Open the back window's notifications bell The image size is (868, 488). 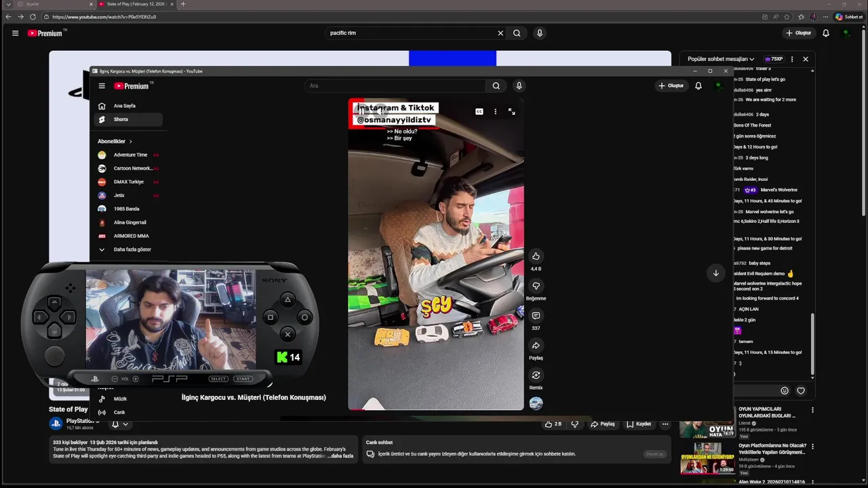pyautogui.click(x=826, y=33)
